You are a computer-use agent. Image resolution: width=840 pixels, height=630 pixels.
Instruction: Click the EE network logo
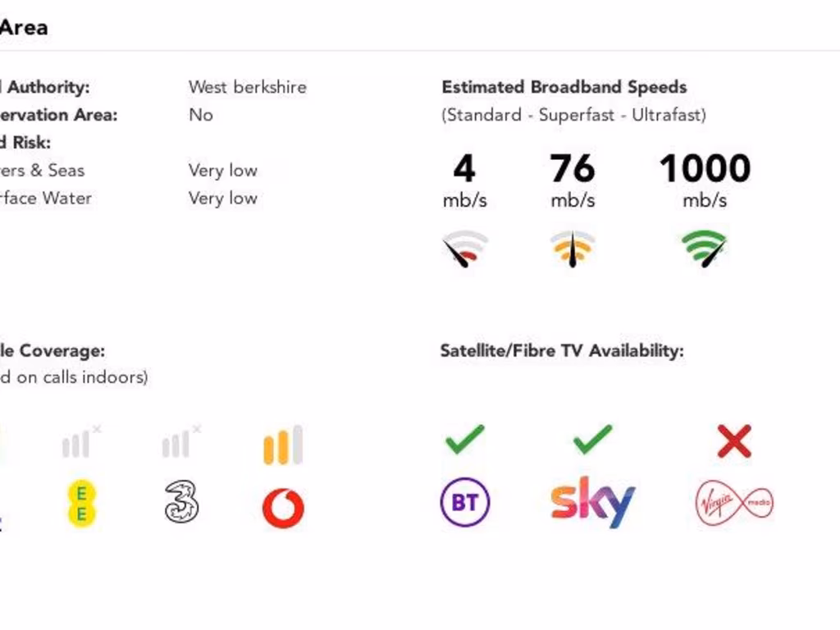click(81, 504)
